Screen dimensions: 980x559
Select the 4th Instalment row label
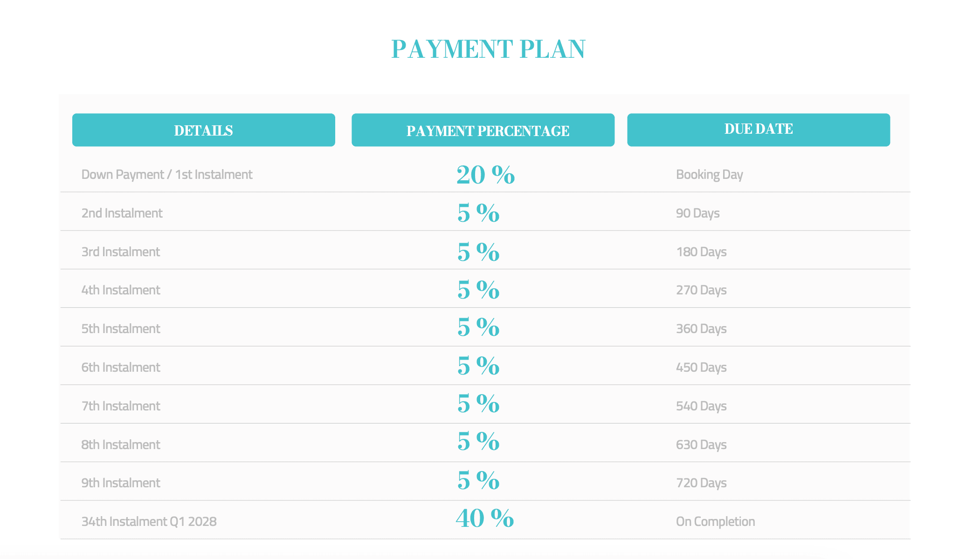[x=120, y=290]
